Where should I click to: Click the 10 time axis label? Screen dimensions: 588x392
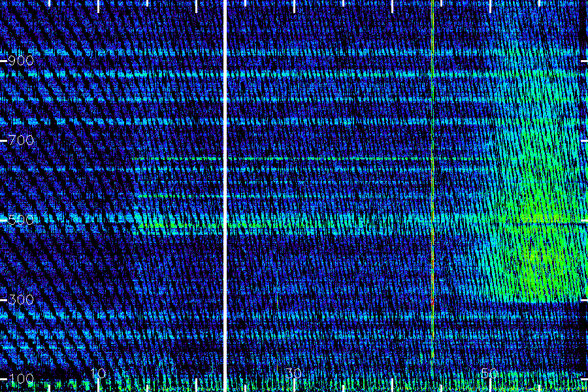tap(98, 373)
